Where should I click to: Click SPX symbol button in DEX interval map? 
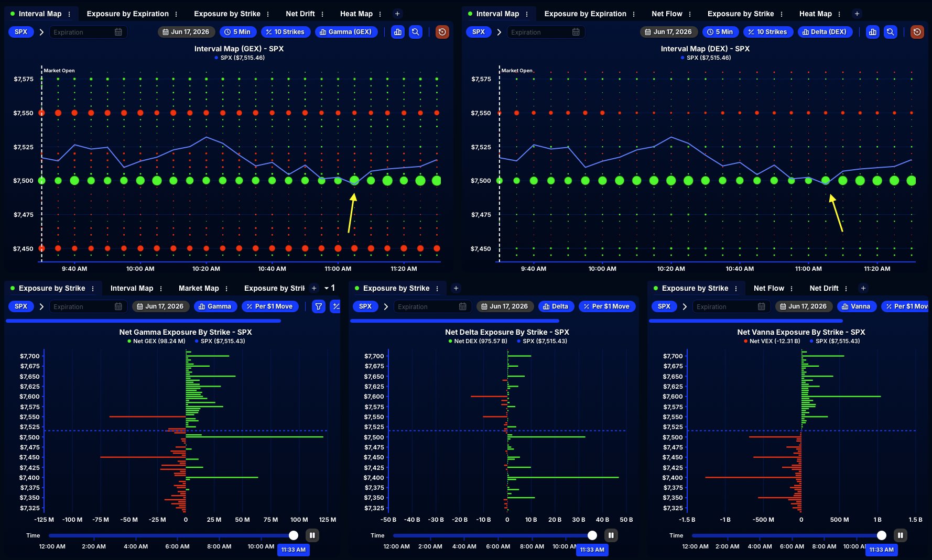point(479,32)
